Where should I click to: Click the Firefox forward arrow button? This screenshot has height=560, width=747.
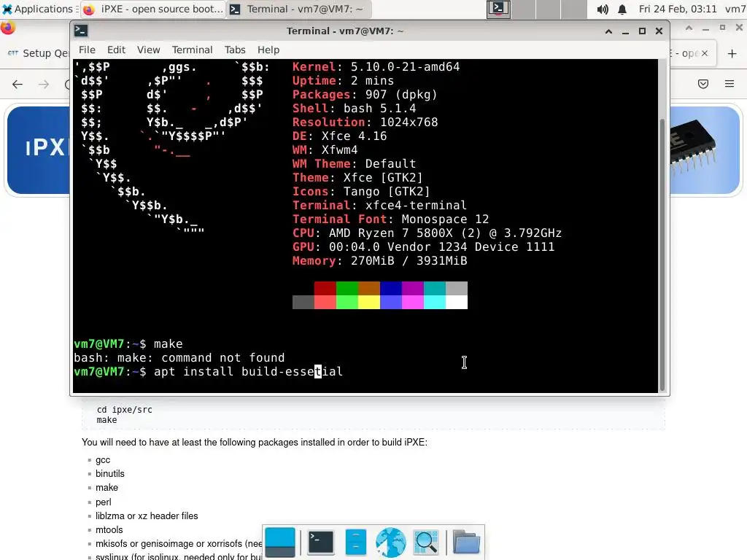[x=43, y=85]
